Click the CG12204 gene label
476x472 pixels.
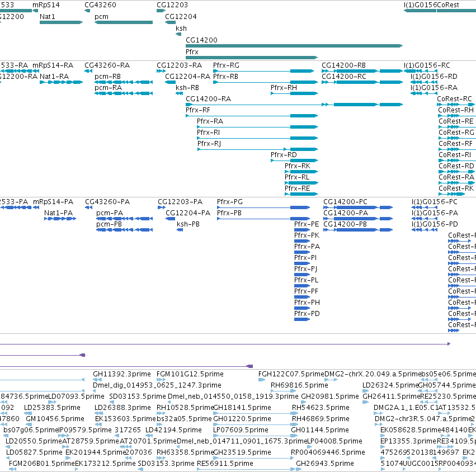[181, 17]
